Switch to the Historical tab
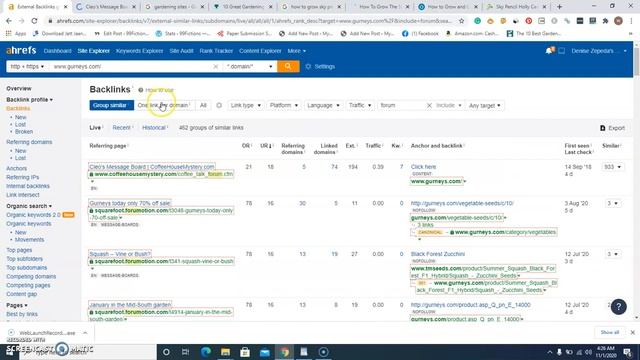The width and height of the screenshot is (640, 360). tap(154, 128)
